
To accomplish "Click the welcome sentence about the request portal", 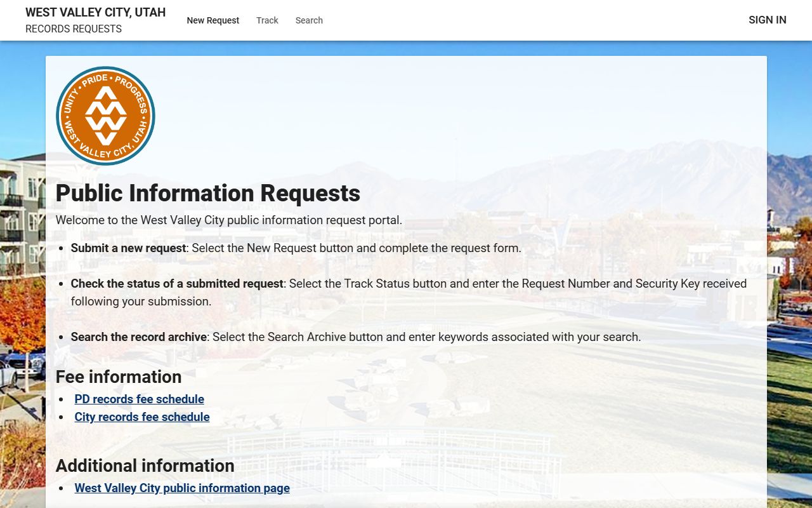I will [x=229, y=220].
